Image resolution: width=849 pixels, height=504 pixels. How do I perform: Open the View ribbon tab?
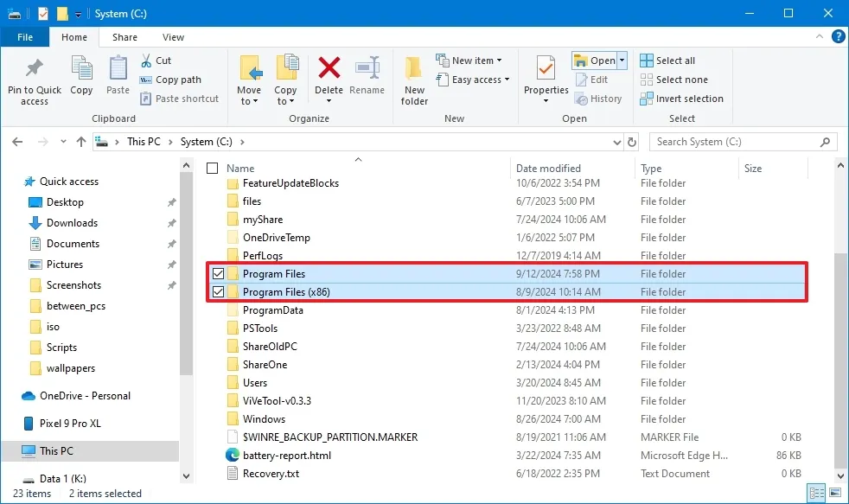(x=173, y=37)
